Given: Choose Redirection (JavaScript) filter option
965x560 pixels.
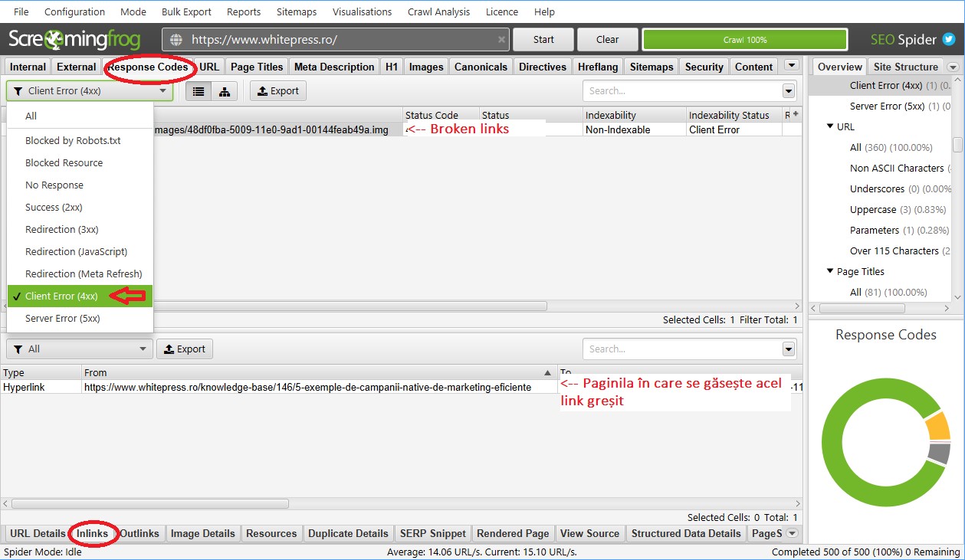Looking at the screenshot, I should (80, 252).
